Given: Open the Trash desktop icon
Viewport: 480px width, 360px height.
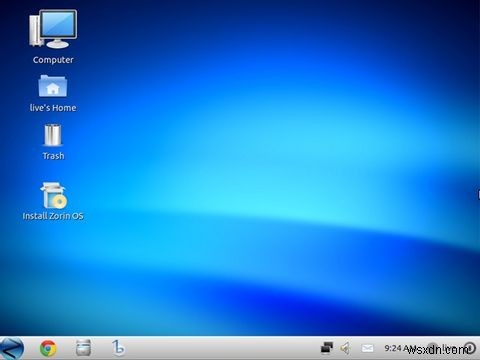Looking at the screenshot, I should tap(53, 135).
